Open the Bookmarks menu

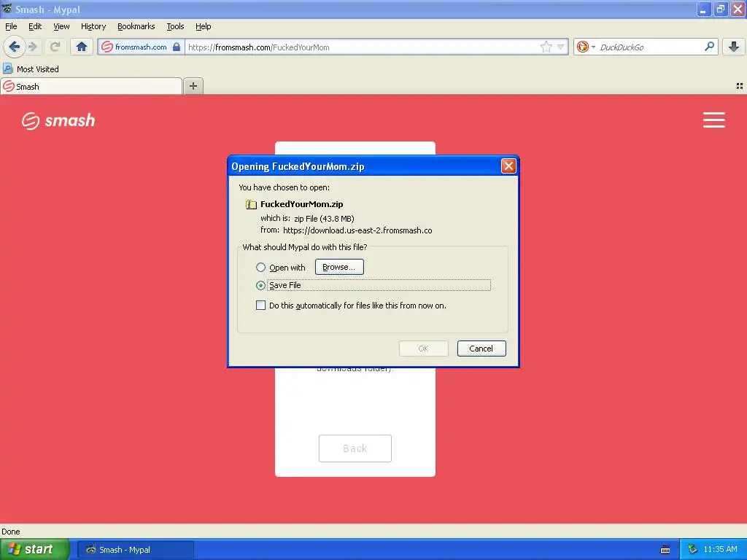[x=136, y=26]
